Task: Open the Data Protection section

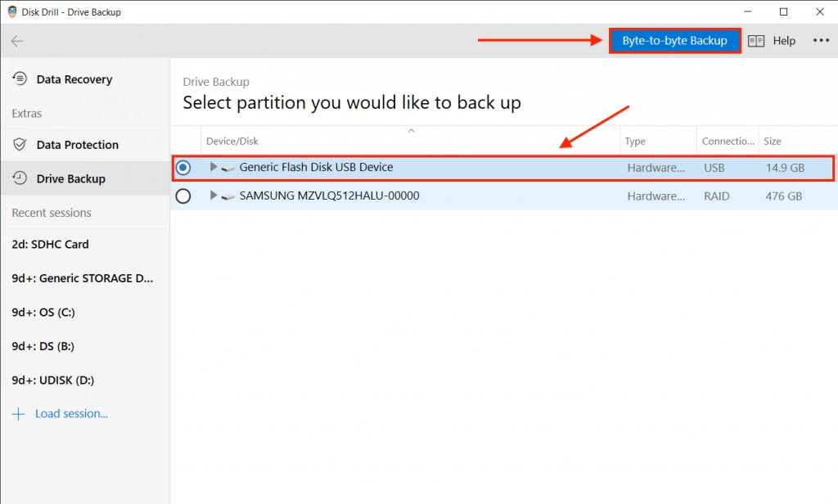Action: coord(85,144)
